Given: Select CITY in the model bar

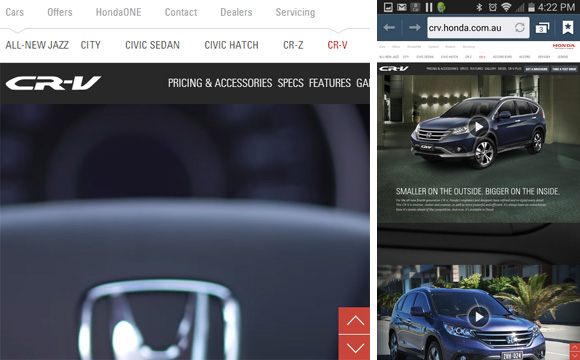Looking at the screenshot, I should [91, 45].
